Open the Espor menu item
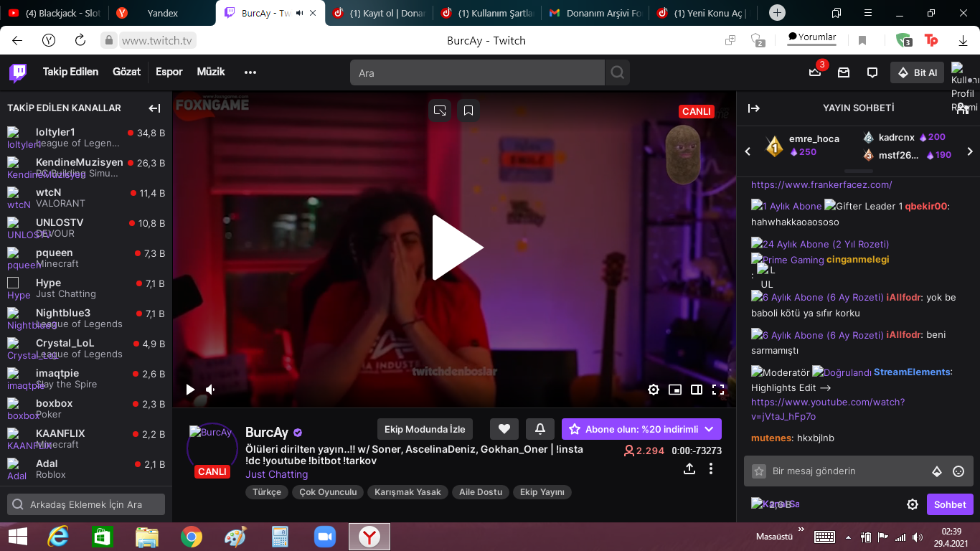Viewport: 980px width, 551px height. (x=169, y=72)
